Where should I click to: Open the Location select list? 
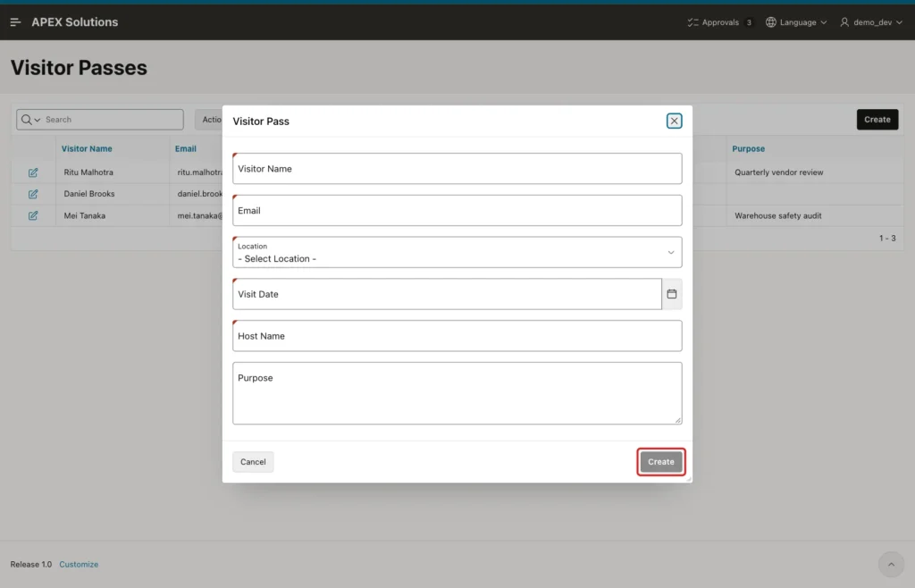click(x=457, y=252)
